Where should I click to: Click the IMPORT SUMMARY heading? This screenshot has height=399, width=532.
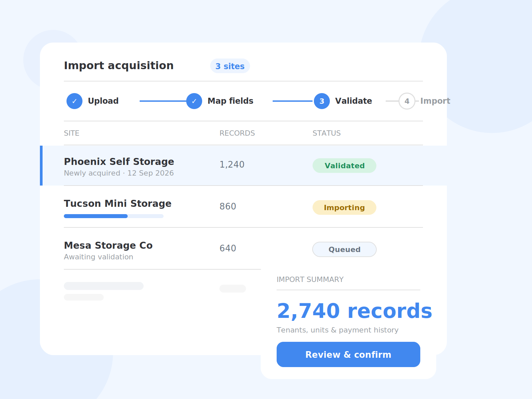coord(310,280)
